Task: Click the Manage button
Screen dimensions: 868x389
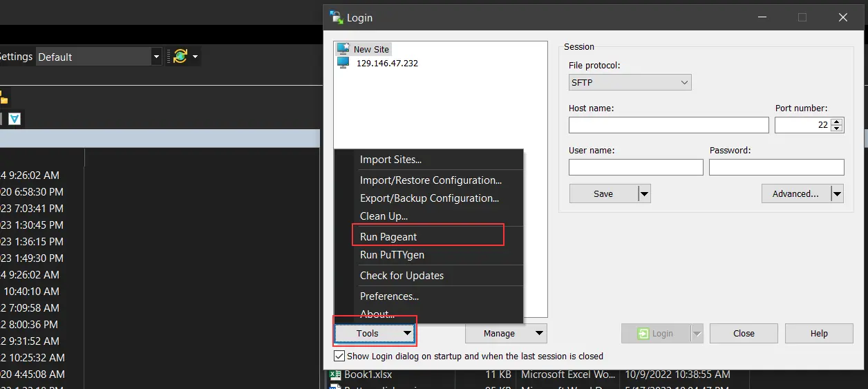Action: coord(499,334)
